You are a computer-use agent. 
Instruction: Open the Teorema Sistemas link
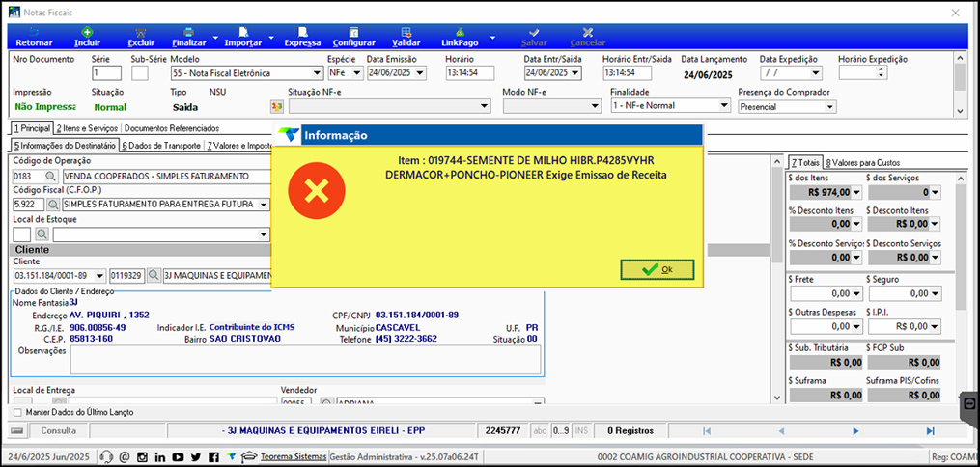tap(294, 456)
